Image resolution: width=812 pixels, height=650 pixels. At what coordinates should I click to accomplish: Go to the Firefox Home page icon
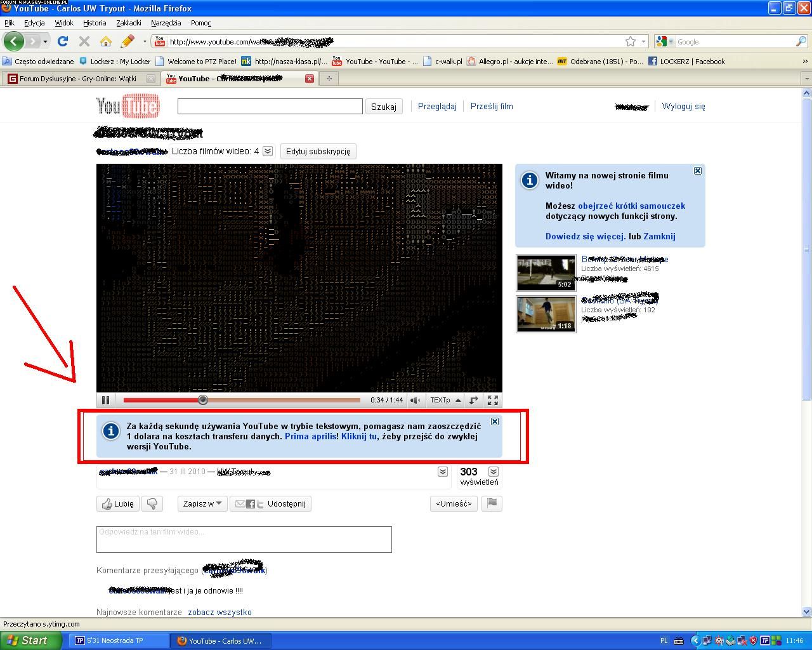[x=105, y=41]
